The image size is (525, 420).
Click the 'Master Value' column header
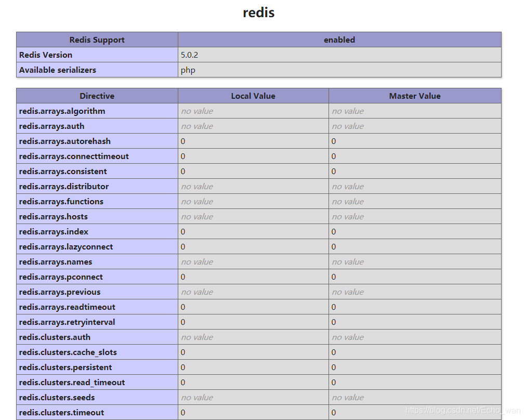pyautogui.click(x=415, y=96)
